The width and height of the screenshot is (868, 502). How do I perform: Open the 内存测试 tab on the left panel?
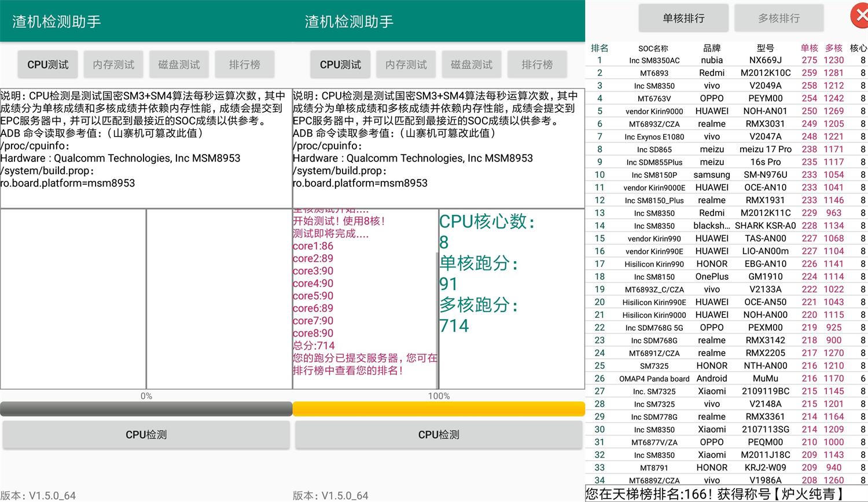point(113,64)
